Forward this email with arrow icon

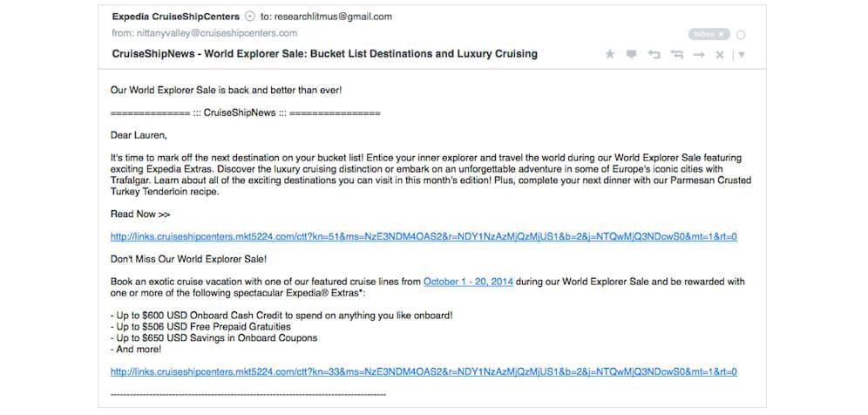pos(698,54)
